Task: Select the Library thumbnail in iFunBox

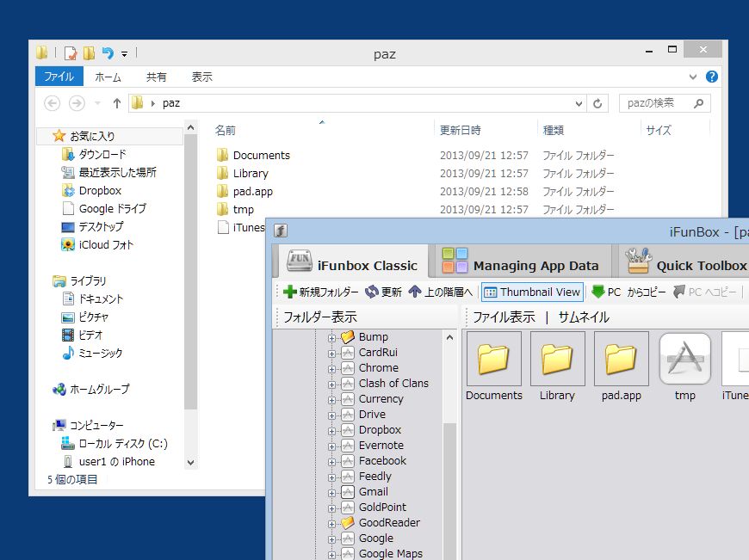Action: tap(558, 366)
